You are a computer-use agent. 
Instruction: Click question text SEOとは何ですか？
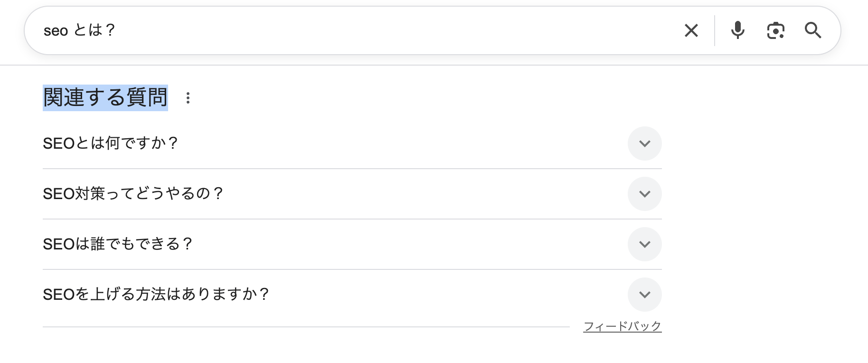(110, 143)
